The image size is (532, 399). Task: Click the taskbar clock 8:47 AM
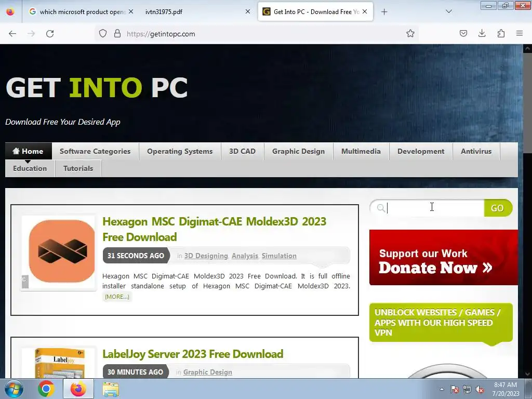click(506, 389)
